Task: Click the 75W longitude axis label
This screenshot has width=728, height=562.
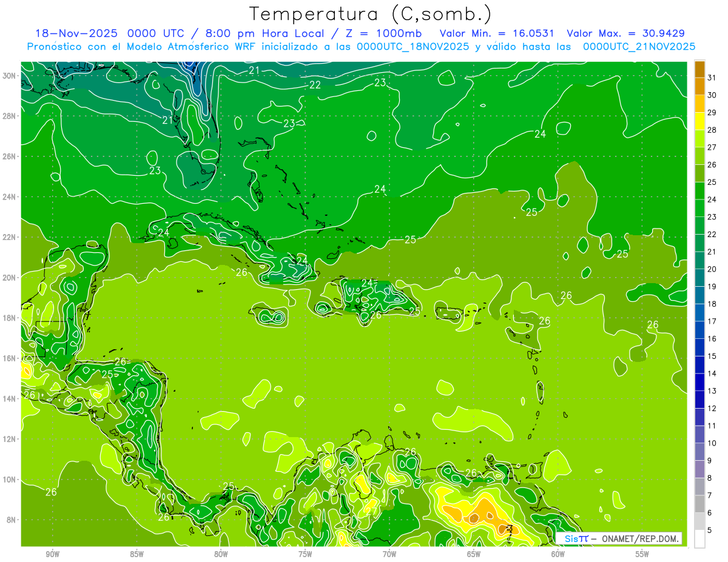Action: (x=305, y=555)
